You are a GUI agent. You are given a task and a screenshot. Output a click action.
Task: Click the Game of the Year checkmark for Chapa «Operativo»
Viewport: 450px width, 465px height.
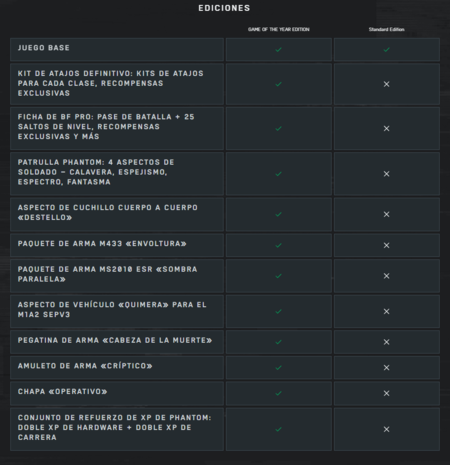(x=279, y=393)
